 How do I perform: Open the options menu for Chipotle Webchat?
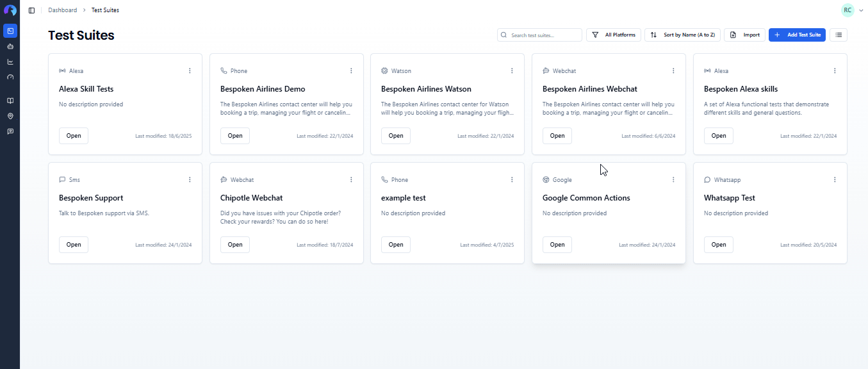click(x=351, y=180)
